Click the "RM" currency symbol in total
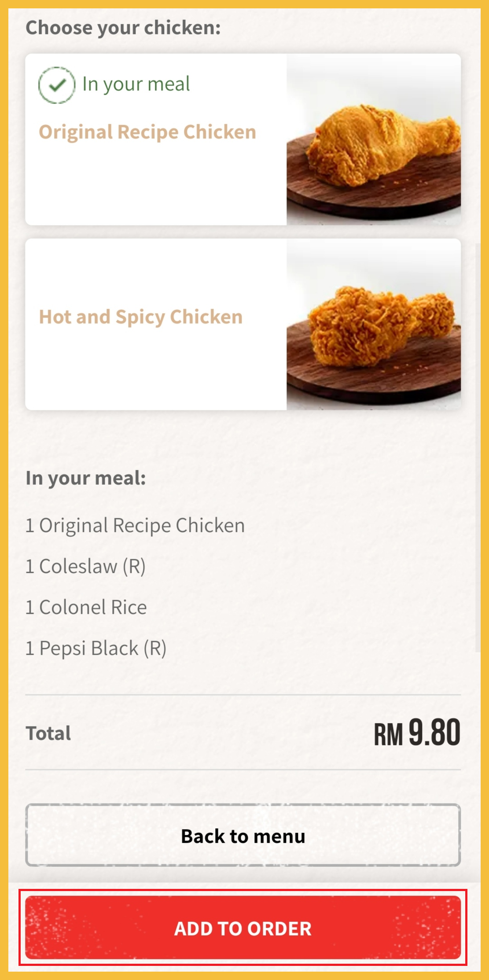The height and width of the screenshot is (980, 489). [388, 735]
